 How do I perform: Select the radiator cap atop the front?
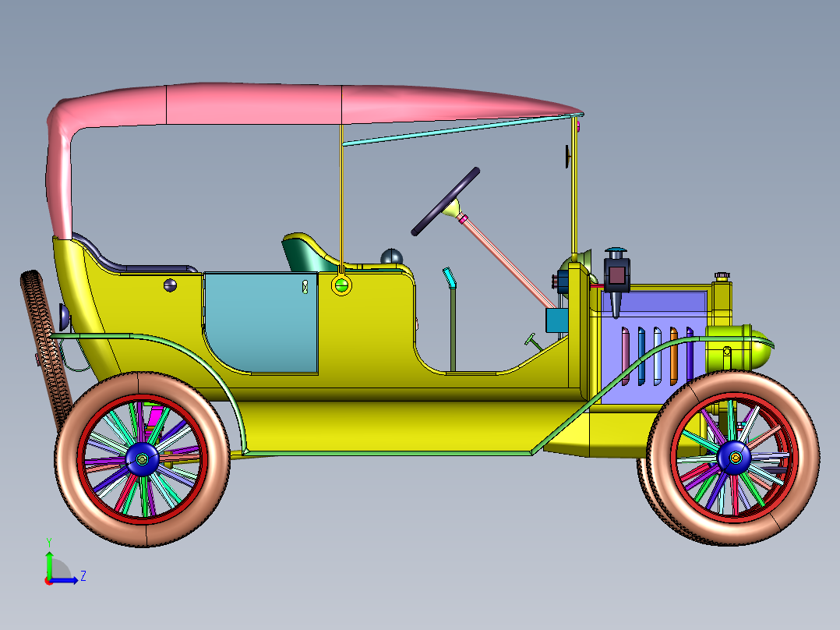click(722, 276)
